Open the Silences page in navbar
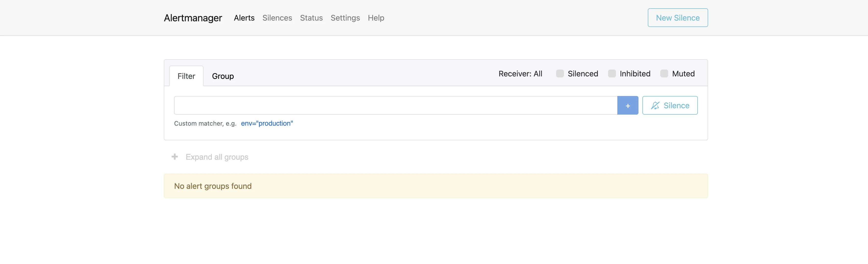868x264 pixels. 277,18
